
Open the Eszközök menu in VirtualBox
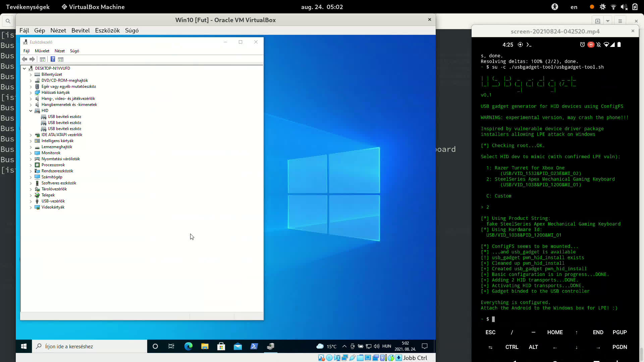coord(107,31)
